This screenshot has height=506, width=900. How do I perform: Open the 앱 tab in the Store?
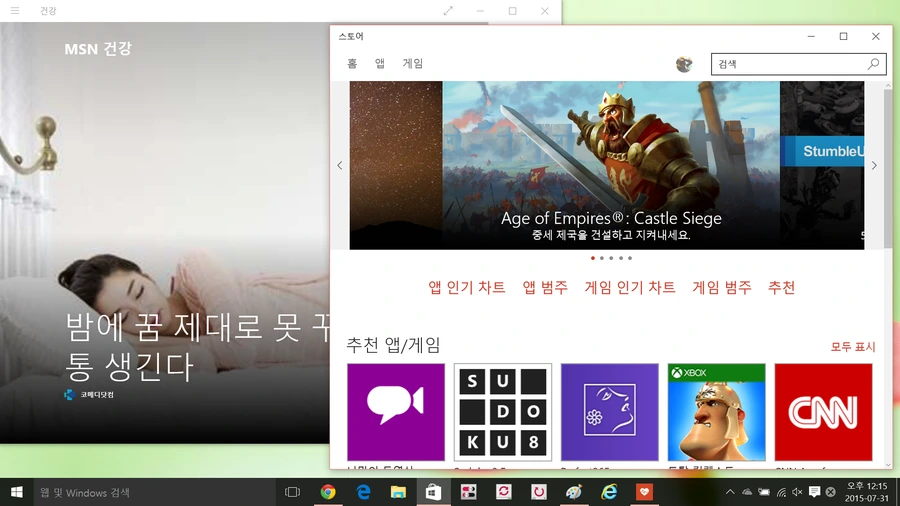[380, 63]
